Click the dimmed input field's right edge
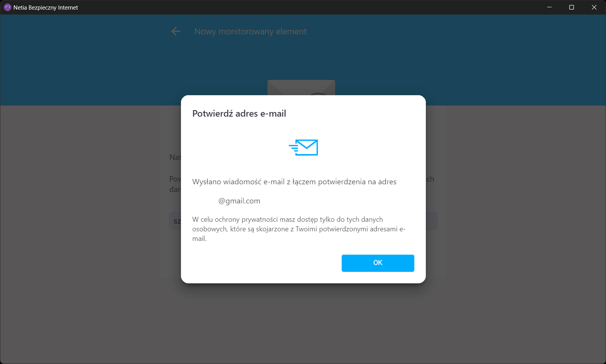 coord(432,221)
